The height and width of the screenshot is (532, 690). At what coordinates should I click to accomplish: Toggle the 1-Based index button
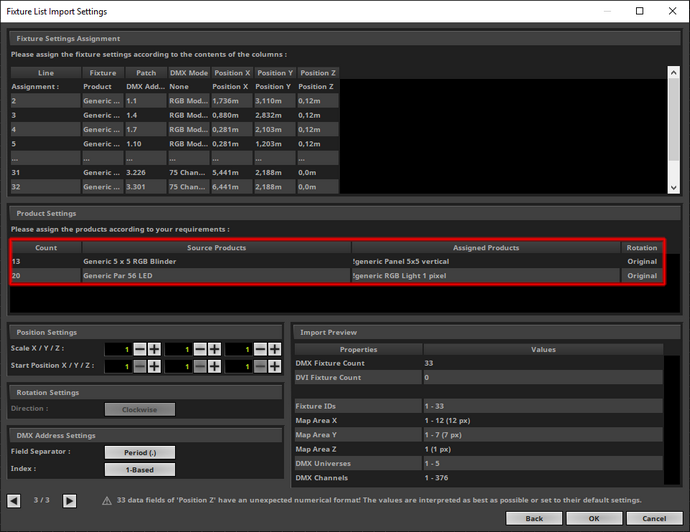click(x=139, y=470)
